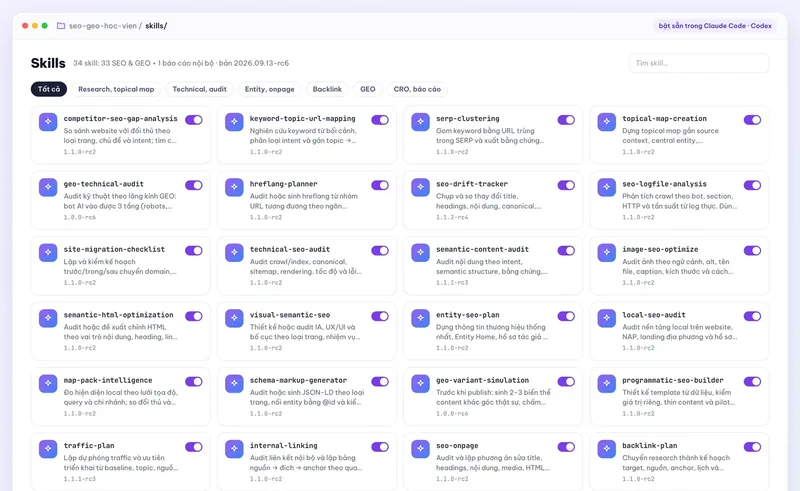This screenshot has height=491, width=800.
Task: Select the GEO filter chip
Action: click(368, 89)
